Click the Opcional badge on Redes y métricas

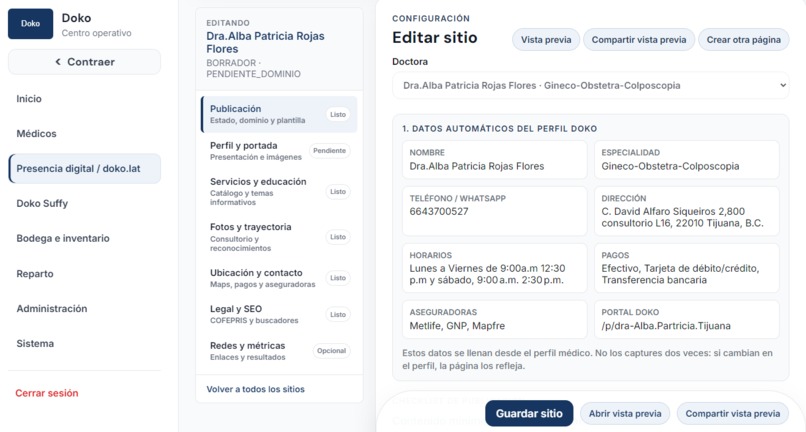pos(332,351)
